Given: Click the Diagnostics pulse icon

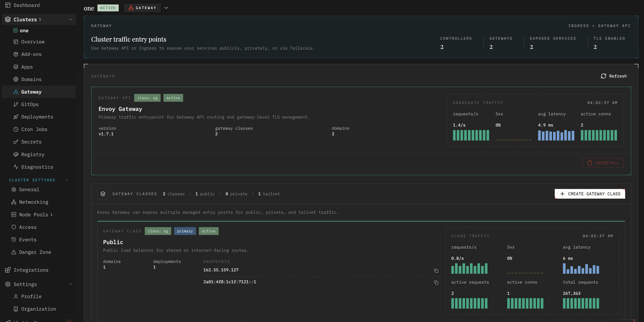Looking at the screenshot, I should [x=16, y=167].
